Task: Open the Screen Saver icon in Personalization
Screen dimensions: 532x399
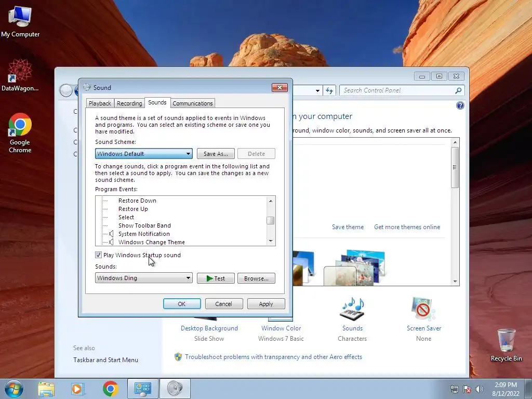Action: [423, 309]
